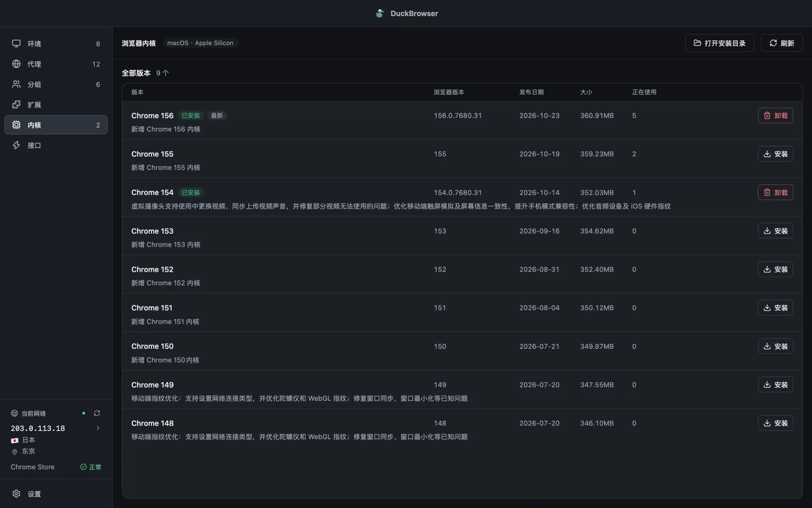The width and height of the screenshot is (812, 508).
Task: Click 安装 label for Chrome 151
Action: [781, 308]
